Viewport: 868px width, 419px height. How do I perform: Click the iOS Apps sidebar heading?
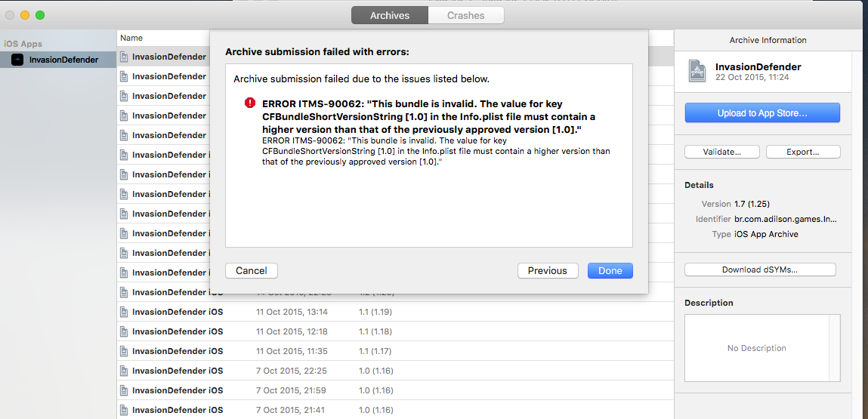point(23,44)
